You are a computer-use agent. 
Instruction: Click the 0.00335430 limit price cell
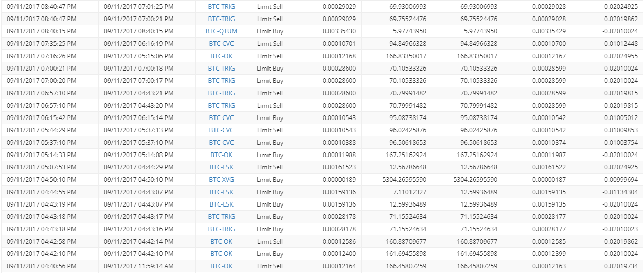click(327, 31)
